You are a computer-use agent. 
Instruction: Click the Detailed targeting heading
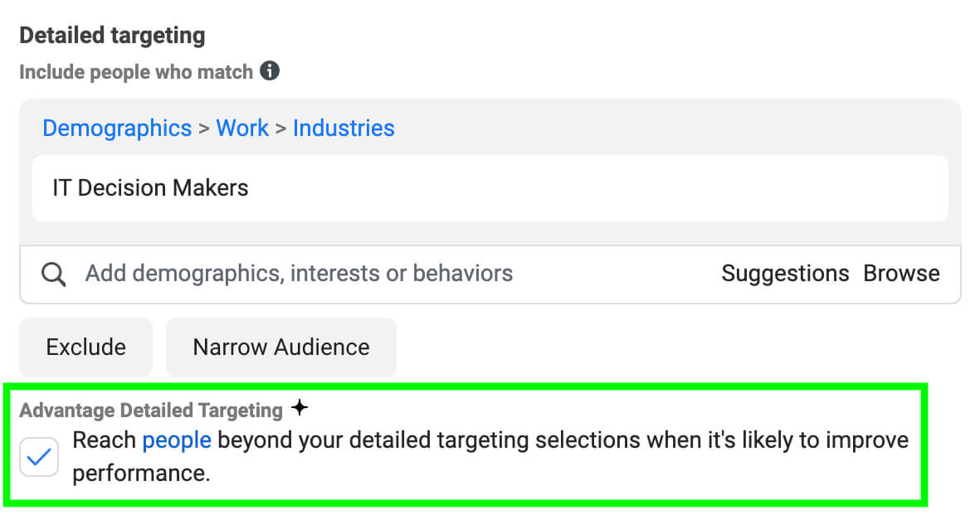112,36
